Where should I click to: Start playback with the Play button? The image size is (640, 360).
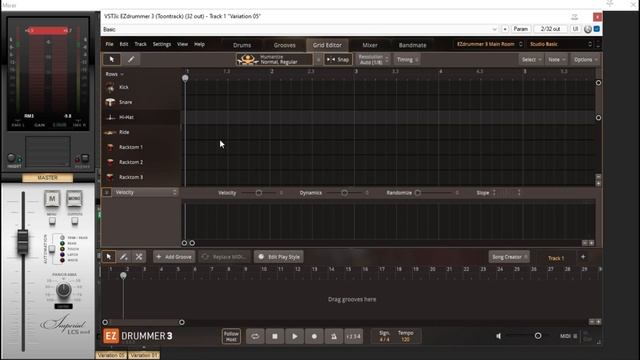(294, 336)
